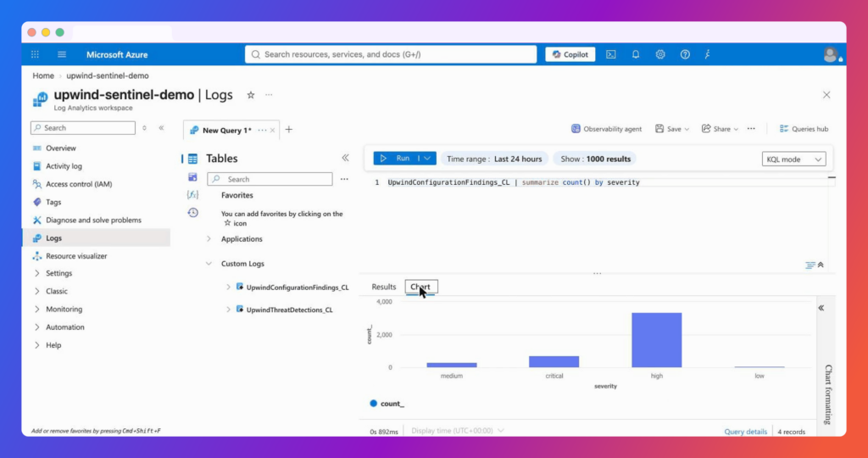Open the portal settings gear
The width and height of the screenshot is (868, 458).
[659, 54]
